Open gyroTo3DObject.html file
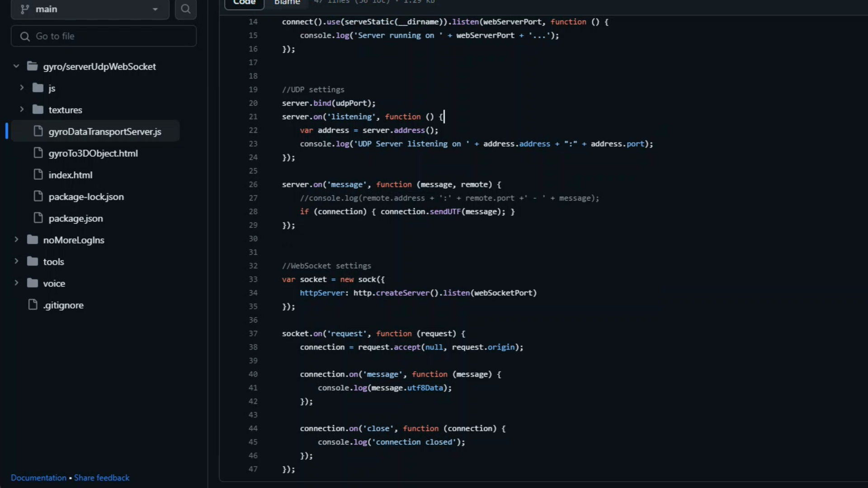 coord(93,153)
